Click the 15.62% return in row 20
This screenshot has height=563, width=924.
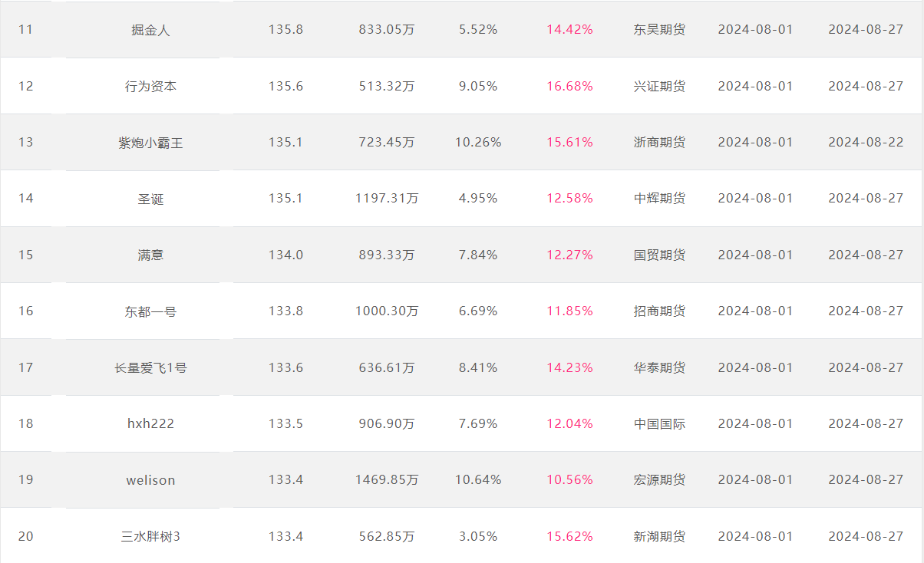(569, 536)
